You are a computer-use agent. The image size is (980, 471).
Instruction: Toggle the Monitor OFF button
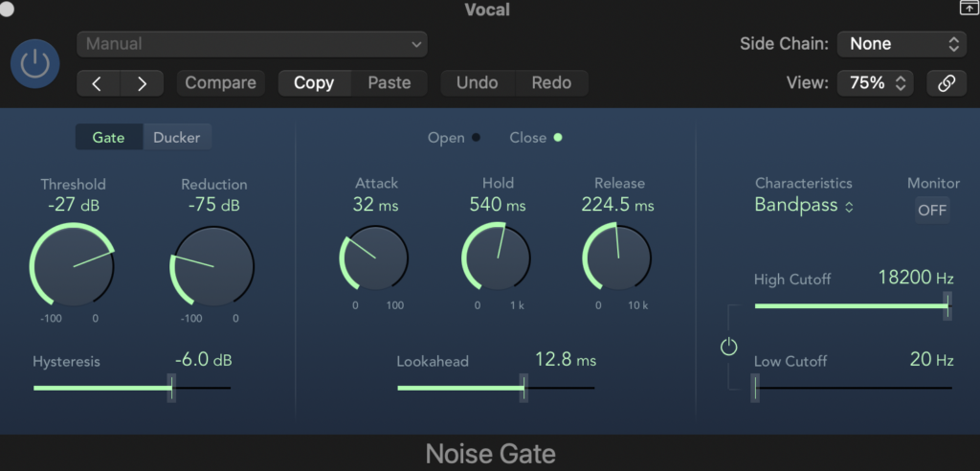click(x=932, y=210)
